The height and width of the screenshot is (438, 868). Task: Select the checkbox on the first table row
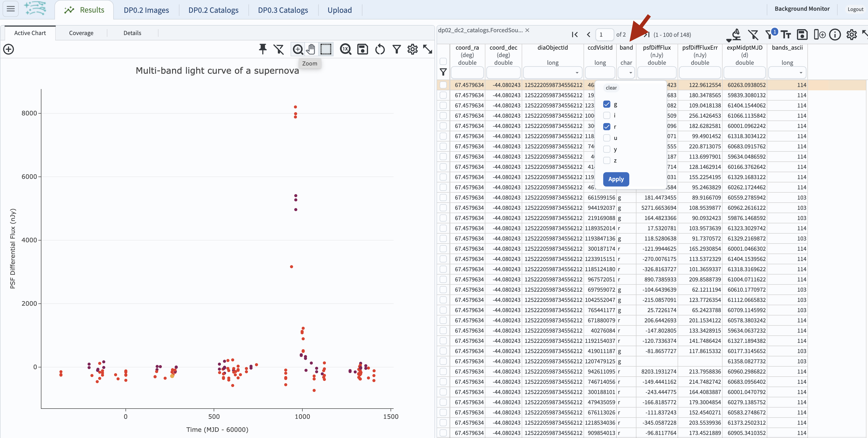[x=443, y=85]
